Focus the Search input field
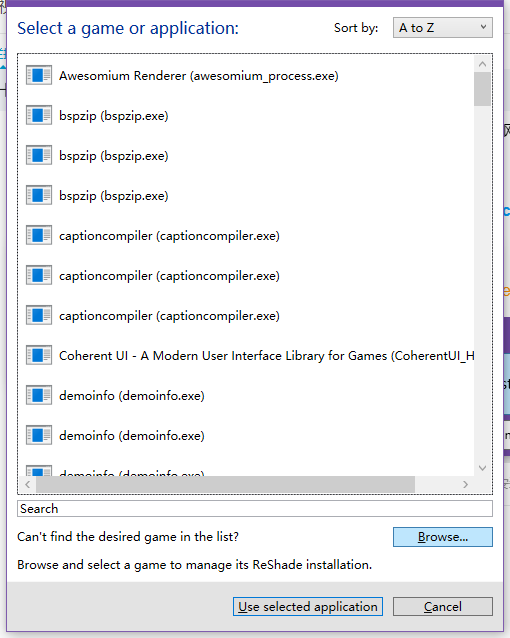The width and height of the screenshot is (510, 638). click(x=255, y=509)
